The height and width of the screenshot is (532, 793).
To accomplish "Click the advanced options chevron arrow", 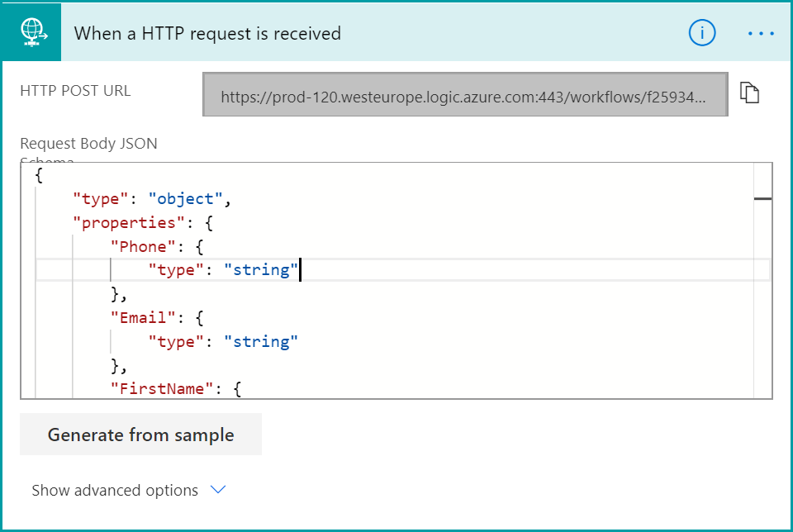I will [218, 490].
